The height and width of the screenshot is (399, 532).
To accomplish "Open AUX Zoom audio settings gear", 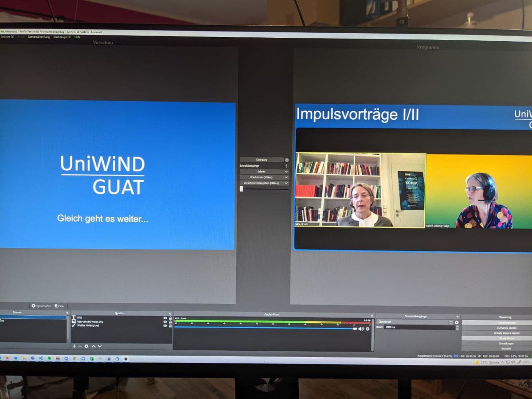I will click(x=368, y=329).
